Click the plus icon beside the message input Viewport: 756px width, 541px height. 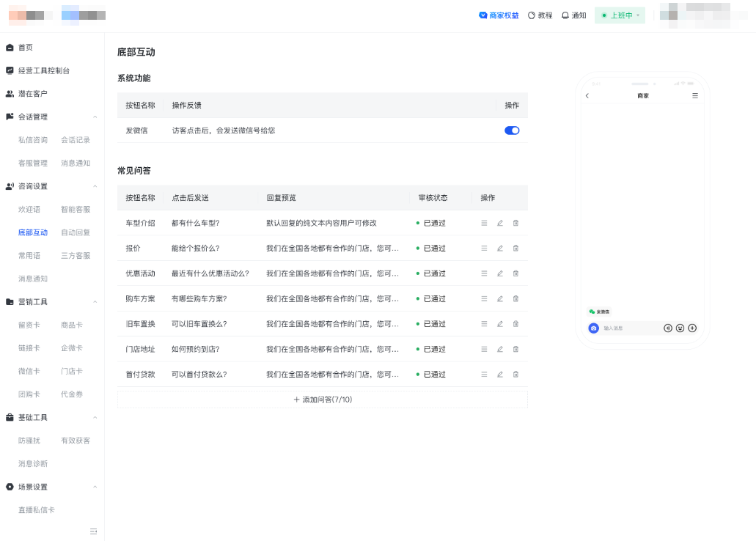pyautogui.click(x=692, y=328)
